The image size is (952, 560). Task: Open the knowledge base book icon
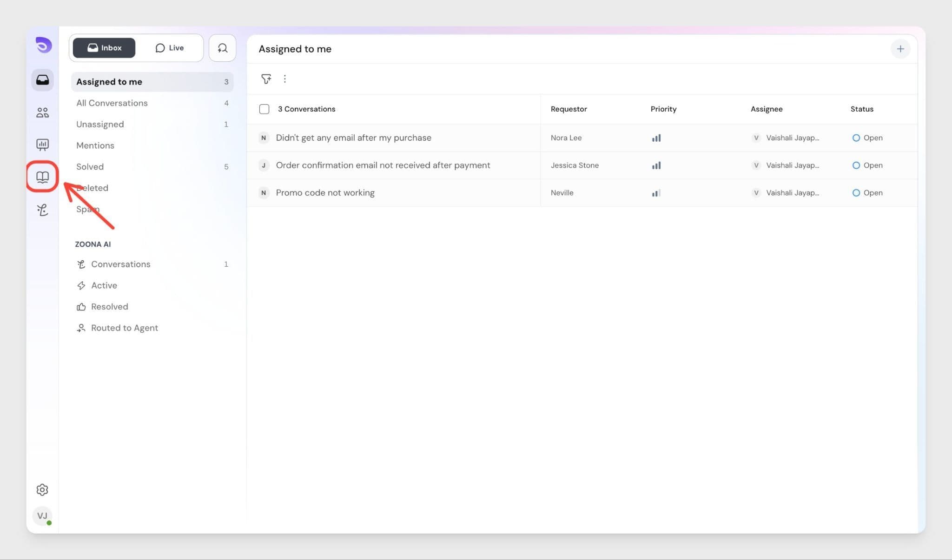pyautogui.click(x=42, y=177)
